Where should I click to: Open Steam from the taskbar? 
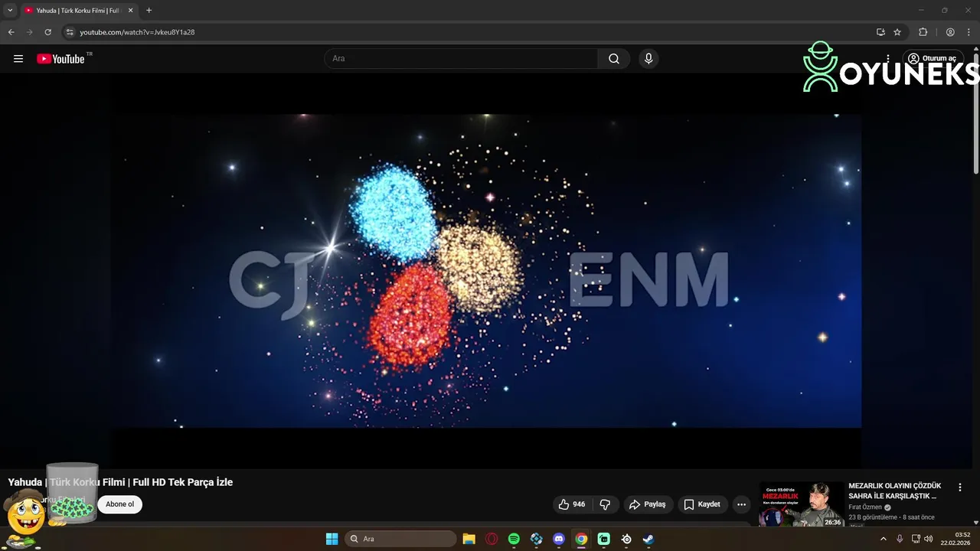pyautogui.click(x=648, y=539)
